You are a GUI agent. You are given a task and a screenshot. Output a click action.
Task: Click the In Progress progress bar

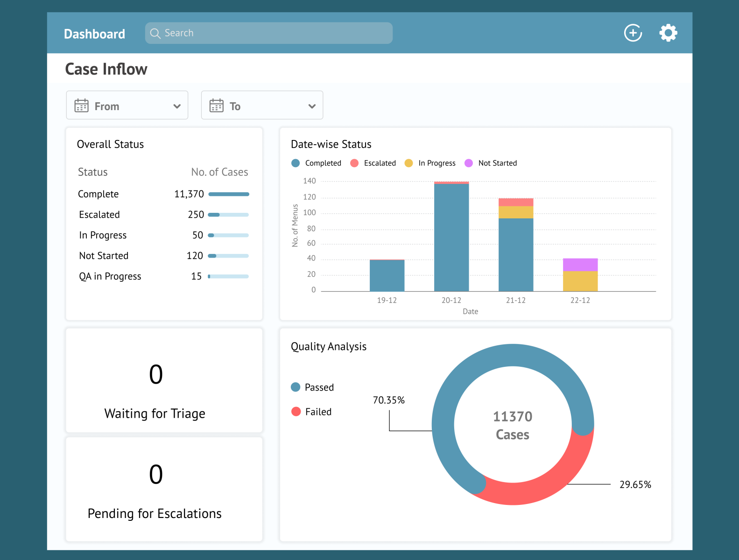(228, 235)
